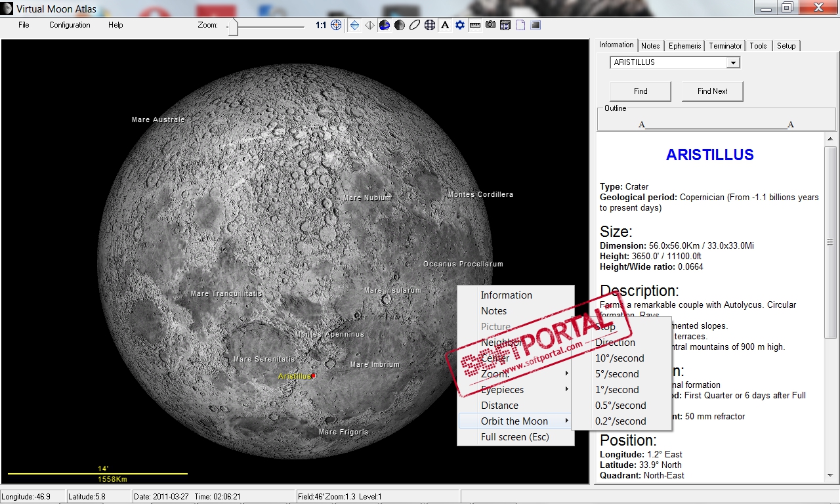Click the Oceanus Procellarum label
The image size is (840, 504).
click(x=463, y=264)
